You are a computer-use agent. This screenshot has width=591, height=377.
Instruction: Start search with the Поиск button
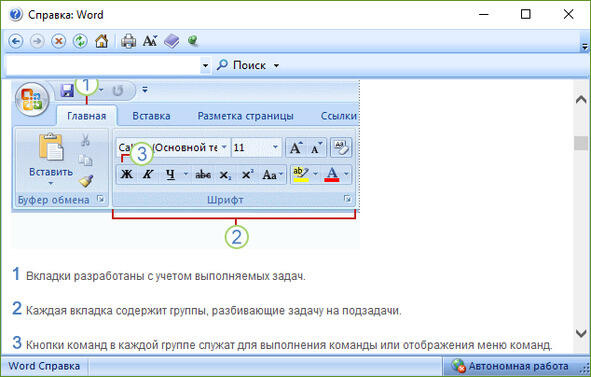click(x=242, y=65)
